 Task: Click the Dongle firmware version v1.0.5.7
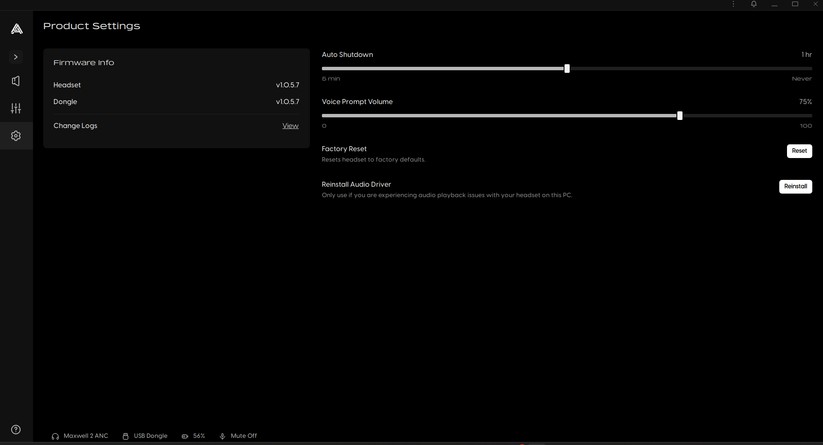click(288, 102)
